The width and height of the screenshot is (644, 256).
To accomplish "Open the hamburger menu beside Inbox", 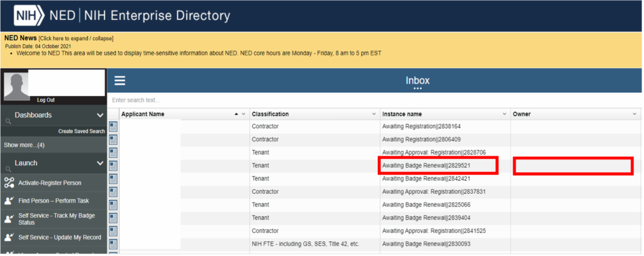I will pos(120,81).
